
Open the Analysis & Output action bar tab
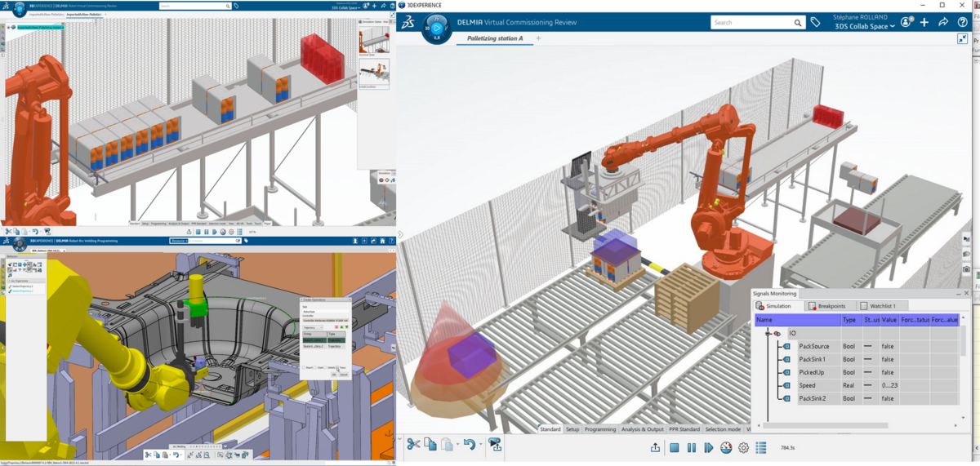click(x=643, y=429)
